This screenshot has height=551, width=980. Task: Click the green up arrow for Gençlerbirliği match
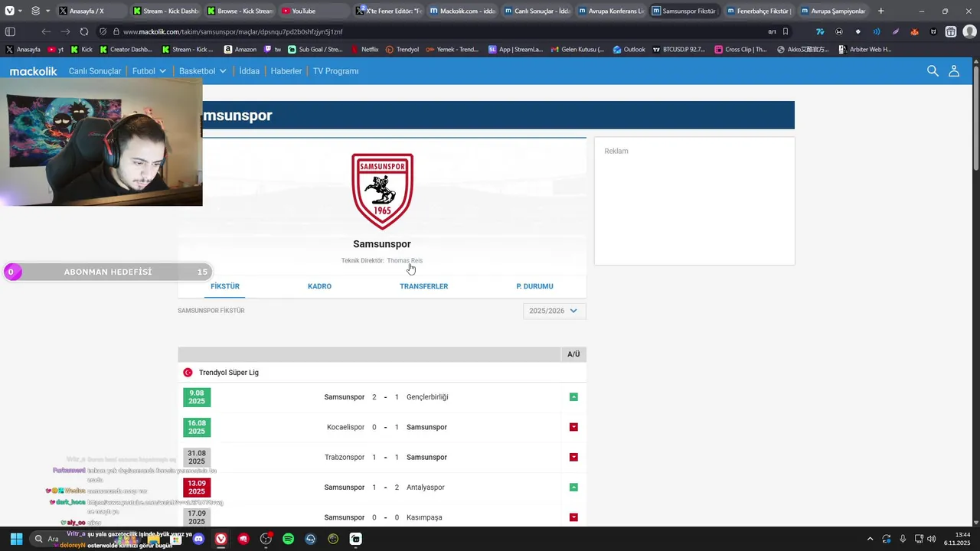point(573,397)
